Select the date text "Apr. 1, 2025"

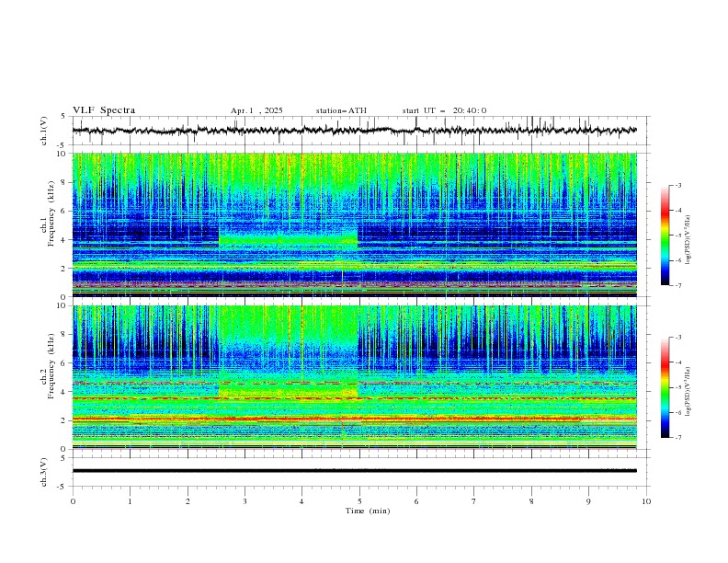coord(256,110)
